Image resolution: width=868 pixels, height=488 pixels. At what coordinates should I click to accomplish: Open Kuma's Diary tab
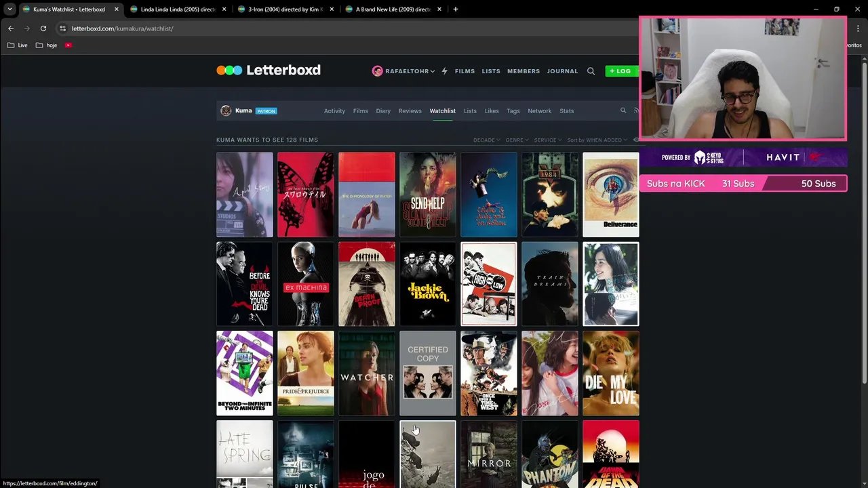[383, 110]
